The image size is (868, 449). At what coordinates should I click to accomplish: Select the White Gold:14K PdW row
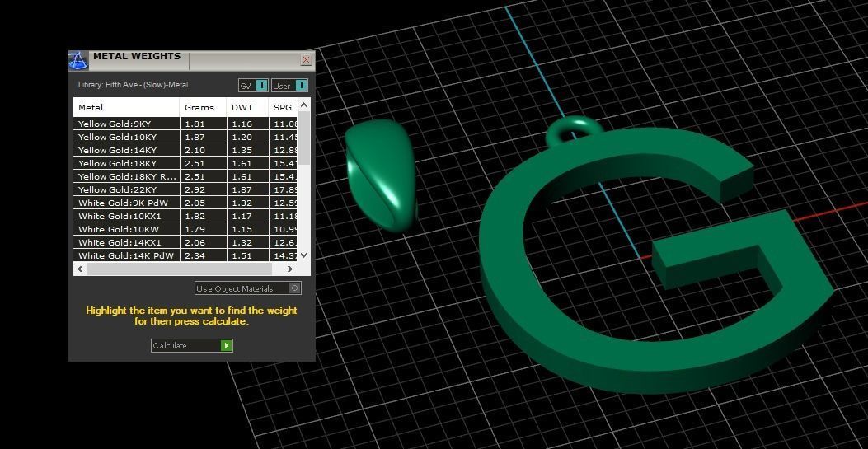point(185,255)
